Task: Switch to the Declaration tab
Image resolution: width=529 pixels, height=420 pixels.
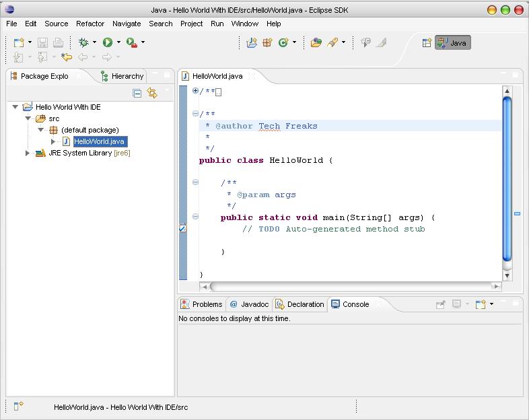Action: 299,304
